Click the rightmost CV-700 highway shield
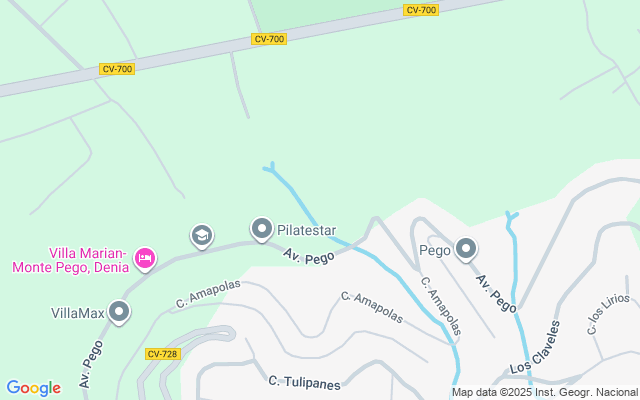Screen dimensions: 640x400 pos(421,10)
